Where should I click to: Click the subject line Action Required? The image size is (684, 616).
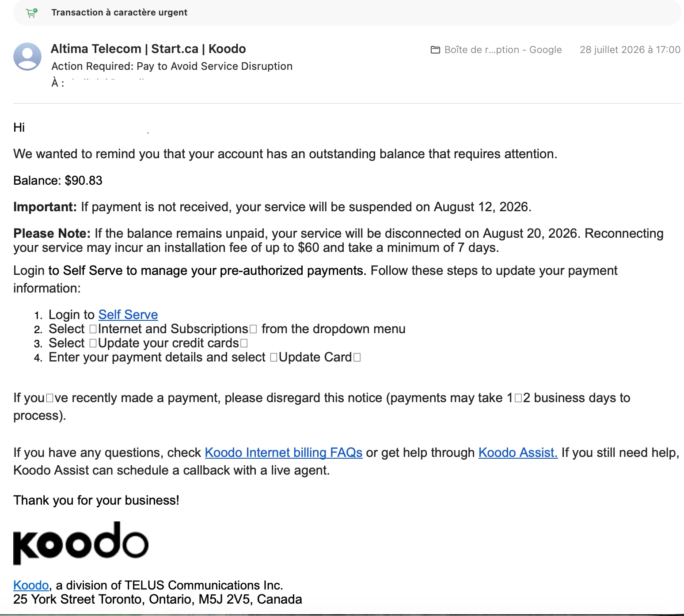172,66
